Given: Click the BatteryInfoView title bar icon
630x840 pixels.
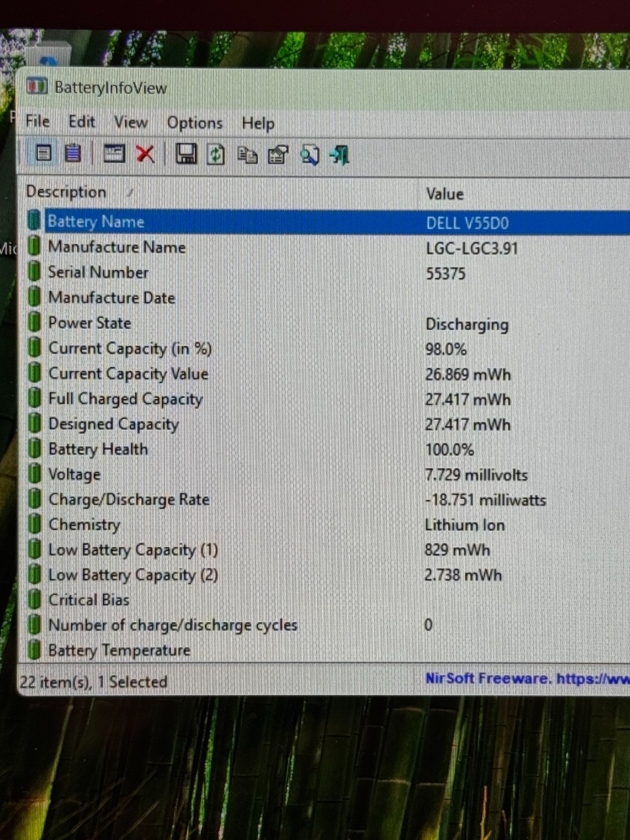Looking at the screenshot, I should coord(37,86).
